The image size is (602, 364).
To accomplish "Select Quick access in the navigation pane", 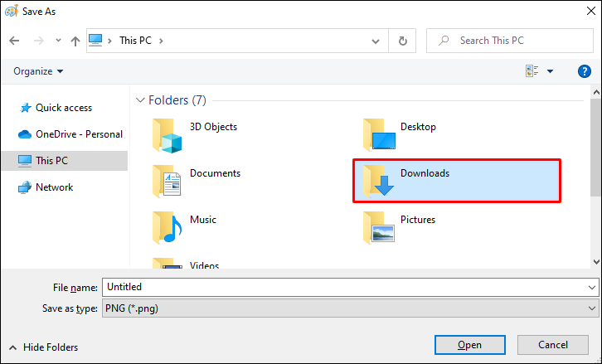I will 64,108.
